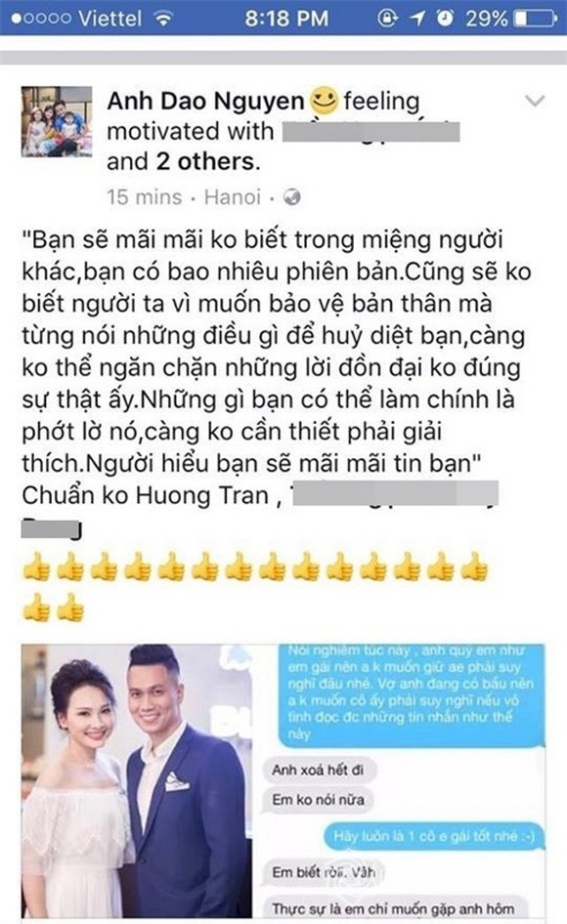The width and height of the screenshot is (567, 924).
Task: Open the '2 others' tagged people link
Action: (206, 161)
